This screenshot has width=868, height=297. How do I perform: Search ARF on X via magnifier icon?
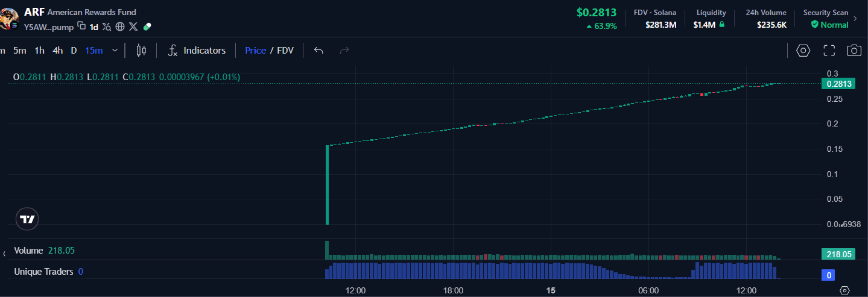point(107,27)
